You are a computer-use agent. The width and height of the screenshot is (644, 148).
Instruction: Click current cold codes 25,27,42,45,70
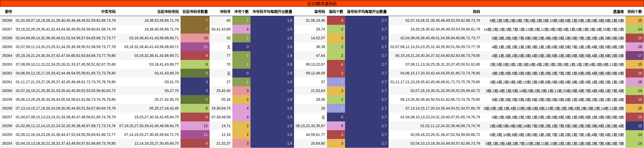click(x=167, y=99)
